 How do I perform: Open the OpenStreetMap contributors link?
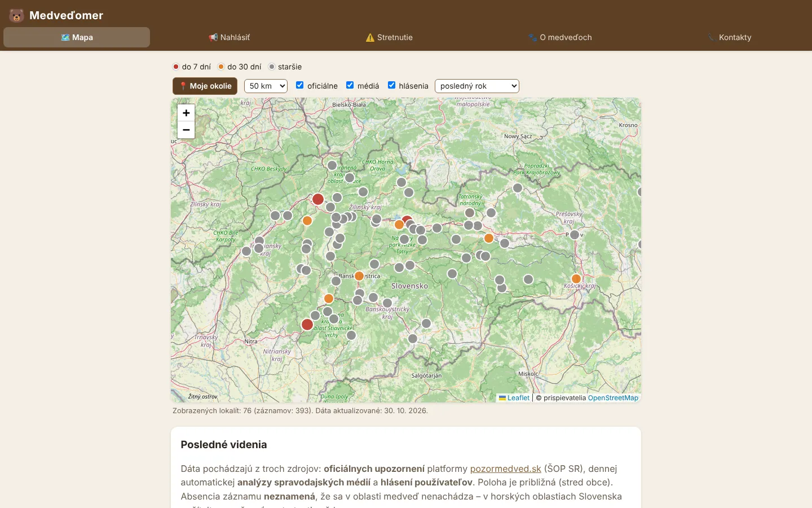[x=613, y=398]
